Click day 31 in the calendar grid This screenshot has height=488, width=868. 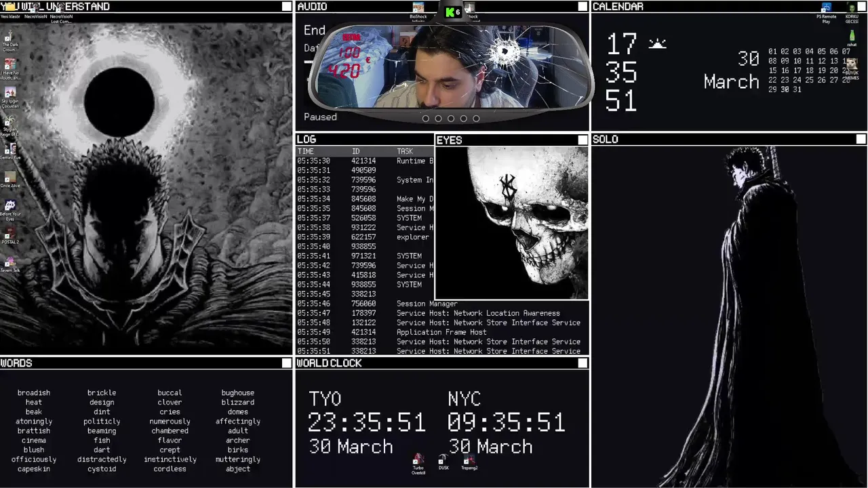(797, 89)
